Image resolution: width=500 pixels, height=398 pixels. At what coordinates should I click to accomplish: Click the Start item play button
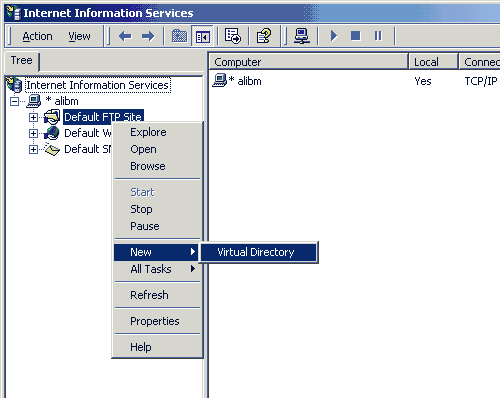point(334,36)
